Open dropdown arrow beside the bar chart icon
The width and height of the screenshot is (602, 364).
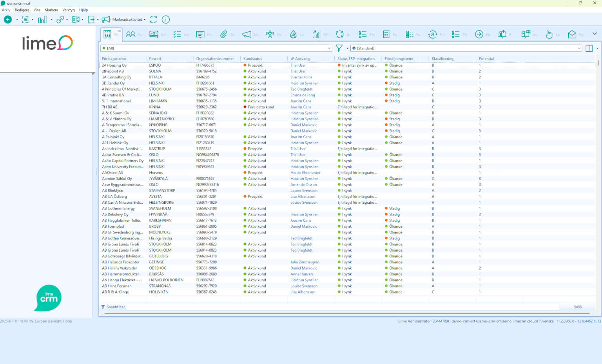(x=51, y=20)
